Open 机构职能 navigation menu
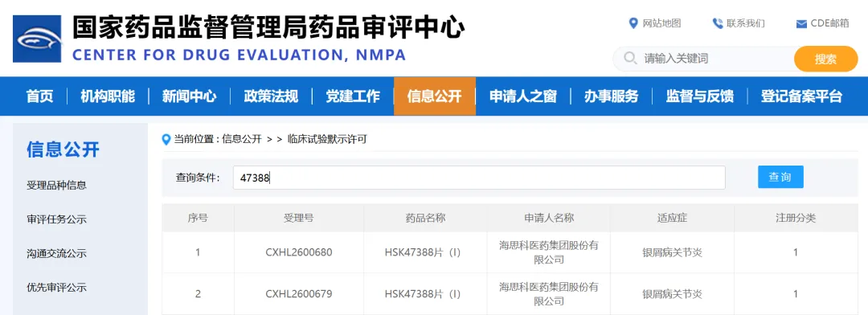This screenshot has height=315, width=868. click(108, 96)
